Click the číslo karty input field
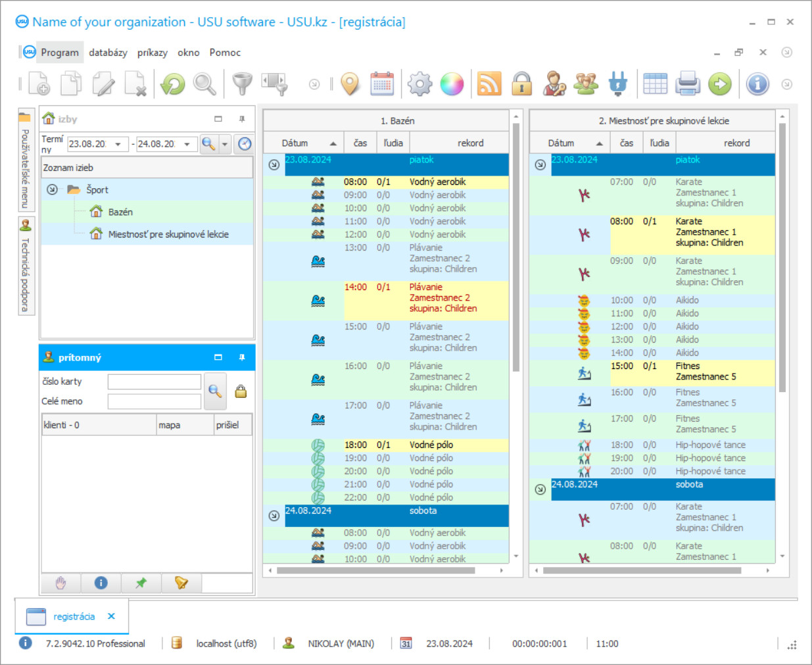812x665 pixels. point(155,382)
